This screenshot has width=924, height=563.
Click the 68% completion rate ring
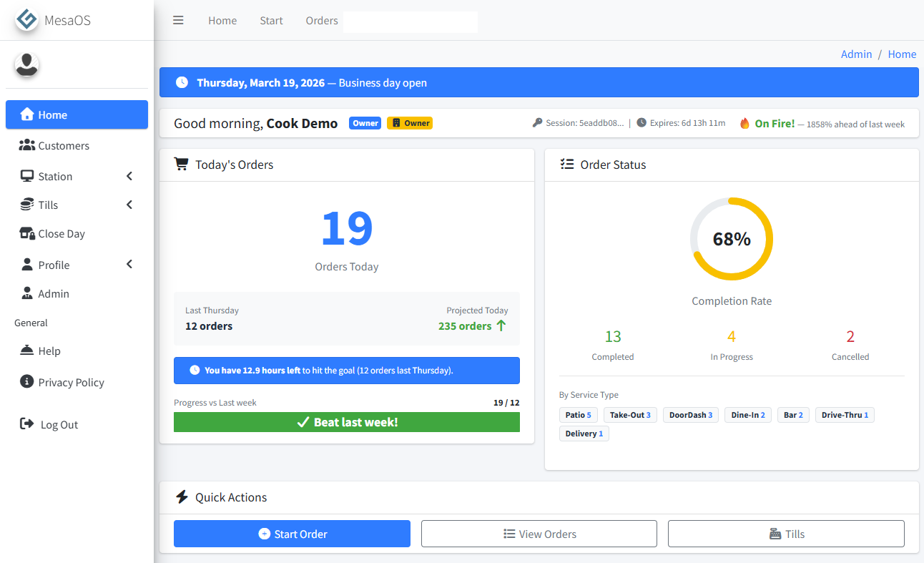click(x=732, y=239)
